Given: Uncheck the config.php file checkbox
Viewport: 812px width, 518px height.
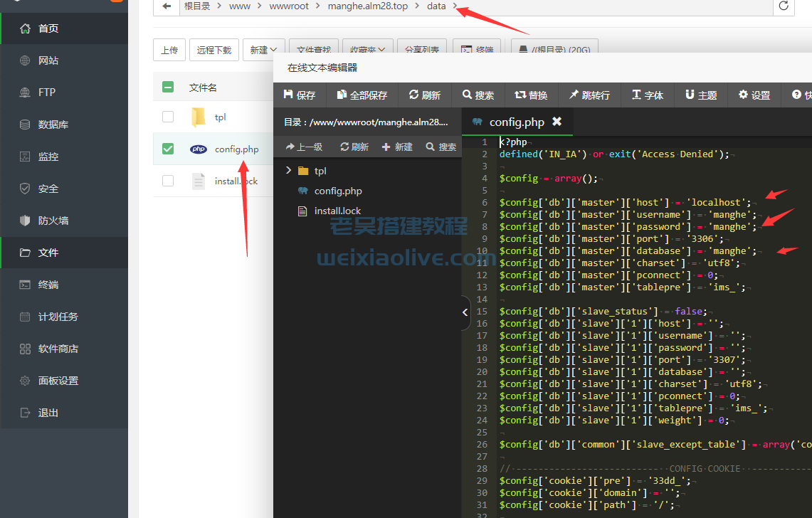Looking at the screenshot, I should click(x=168, y=149).
